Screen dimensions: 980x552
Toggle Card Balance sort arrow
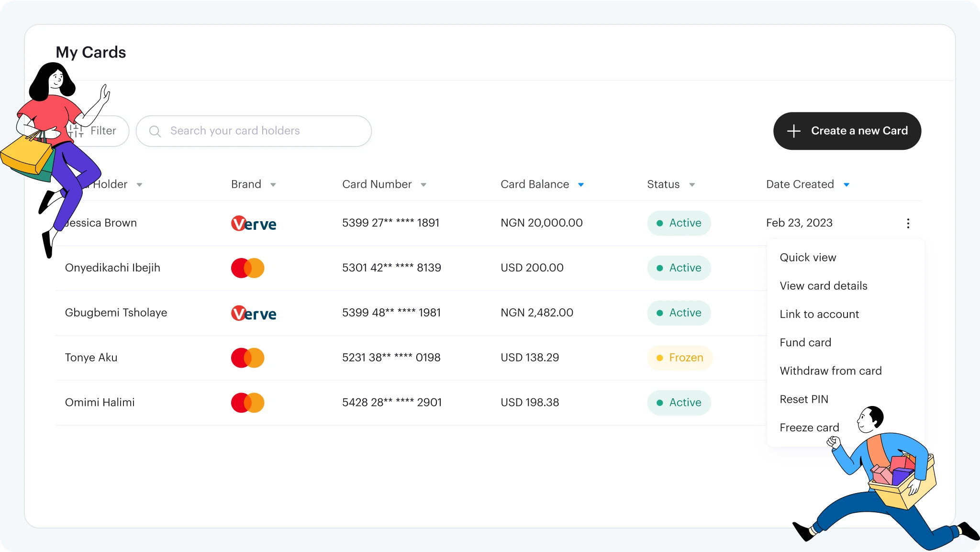click(x=581, y=185)
